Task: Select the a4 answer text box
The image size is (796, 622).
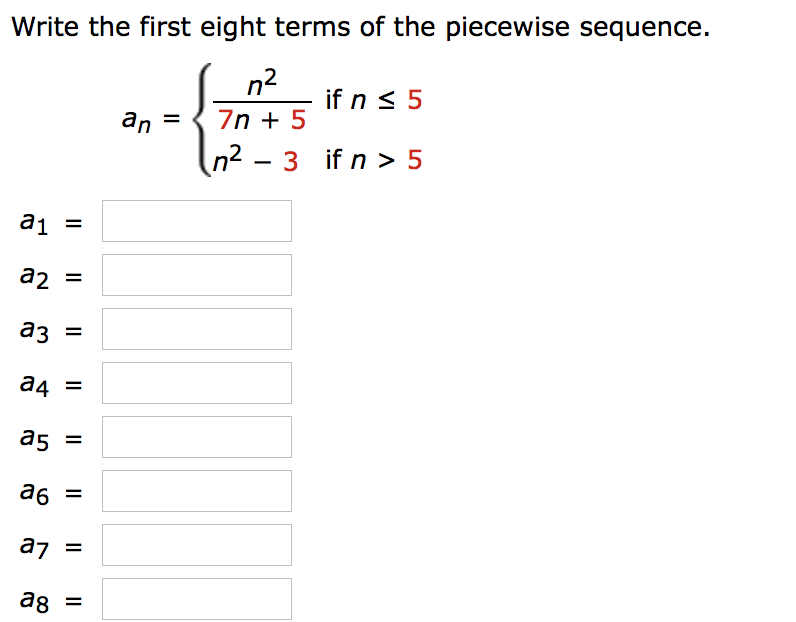Action: pos(196,383)
